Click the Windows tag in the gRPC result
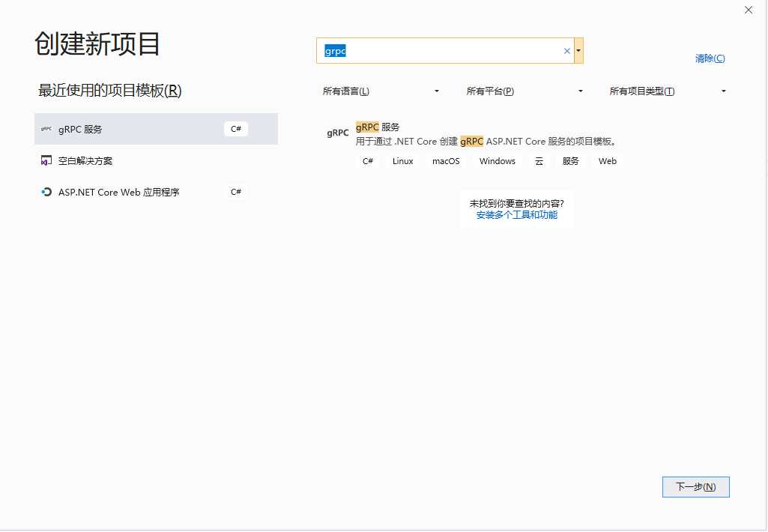 tap(498, 161)
